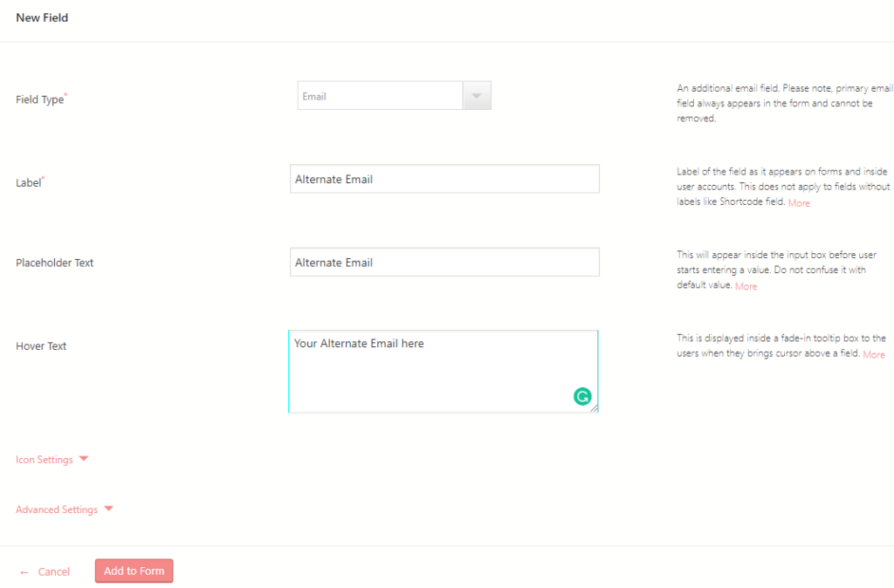The image size is (894, 588).
Task: Select the Label input containing Alternate Email
Action: [444, 178]
